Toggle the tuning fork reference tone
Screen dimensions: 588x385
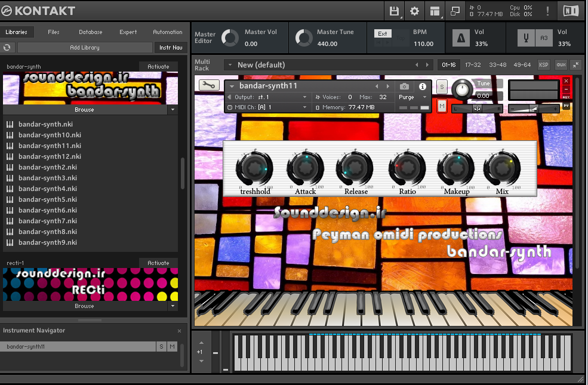point(526,38)
